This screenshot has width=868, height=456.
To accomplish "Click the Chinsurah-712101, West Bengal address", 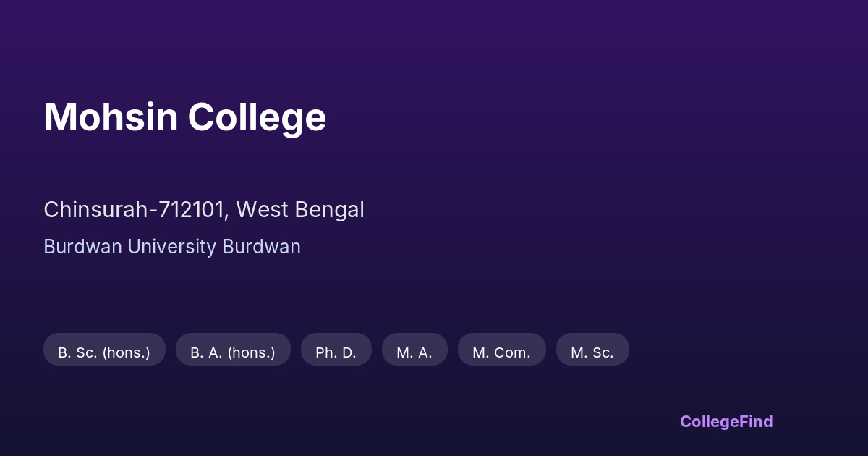I will (x=204, y=210).
